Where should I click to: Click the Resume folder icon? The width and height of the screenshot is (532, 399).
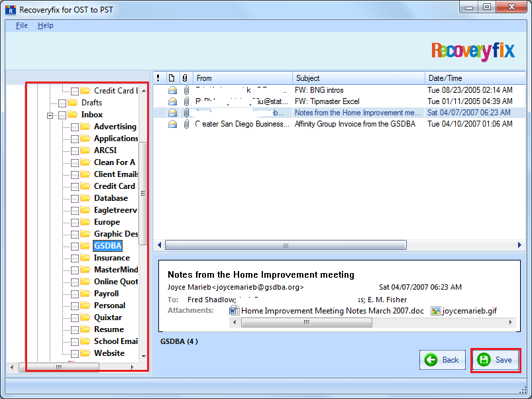click(x=85, y=329)
